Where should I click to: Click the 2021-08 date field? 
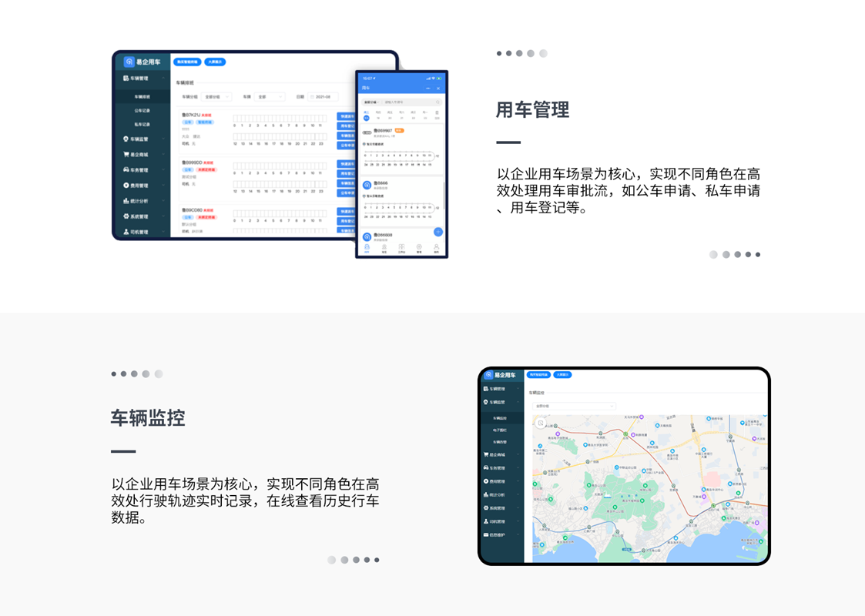323,97
